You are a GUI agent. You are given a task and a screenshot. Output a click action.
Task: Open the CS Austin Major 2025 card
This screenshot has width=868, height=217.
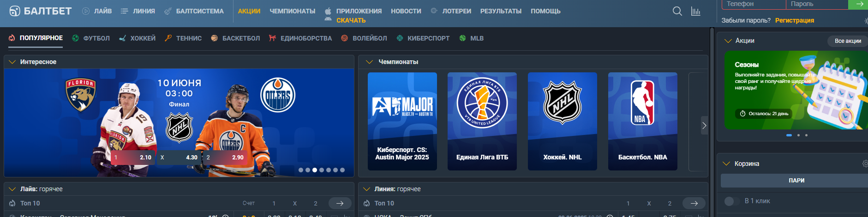(402, 121)
